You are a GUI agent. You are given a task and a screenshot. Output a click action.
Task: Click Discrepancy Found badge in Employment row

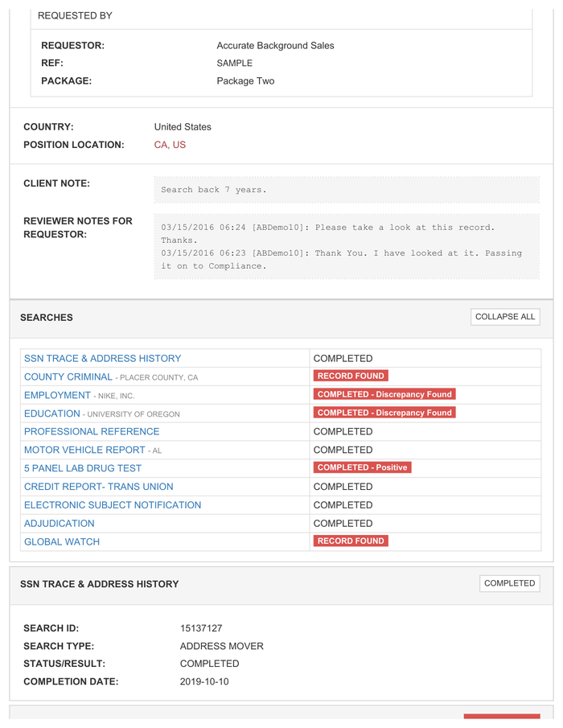tap(384, 394)
